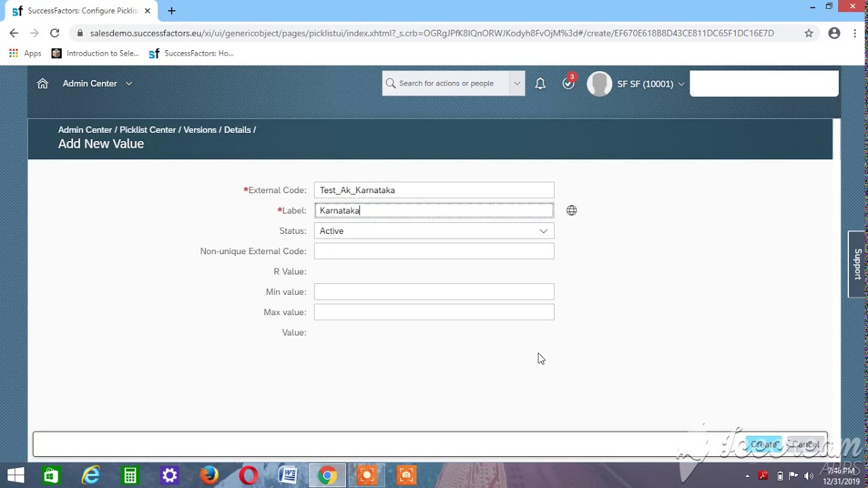Open Microsoft Word from taskbar
This screenshot has width=868, height=488.
288,475
